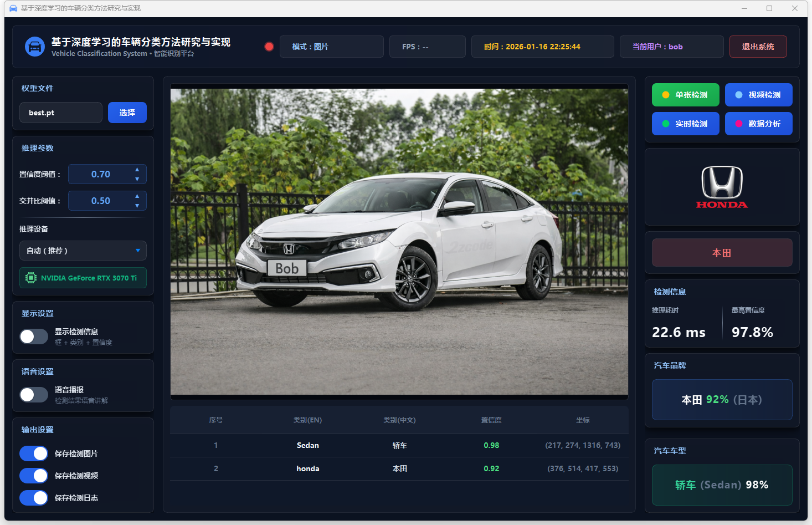
Task: Enable the show detection info toggle
Action: click(x=34, y=337)
